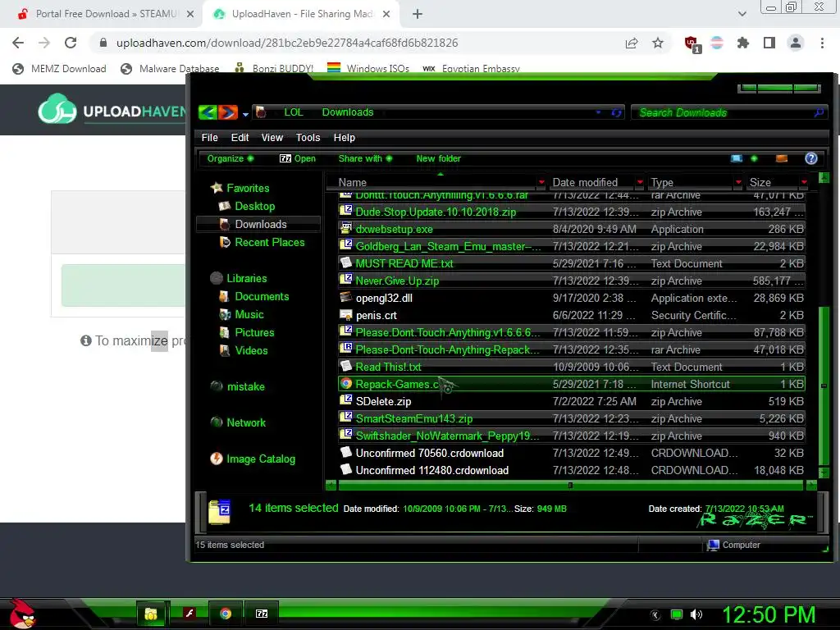Bookmark this page with star icon

point(658,43)
